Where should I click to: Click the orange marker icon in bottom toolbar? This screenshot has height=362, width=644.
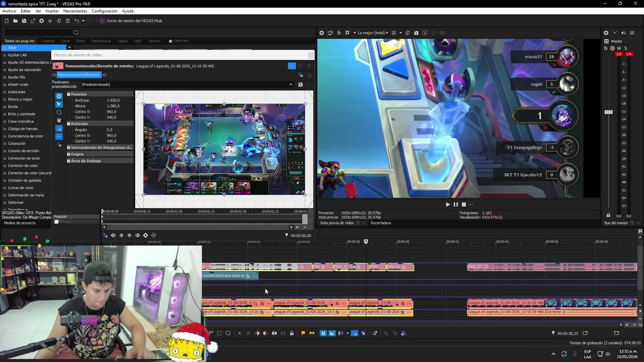click(x=303, y=333)
